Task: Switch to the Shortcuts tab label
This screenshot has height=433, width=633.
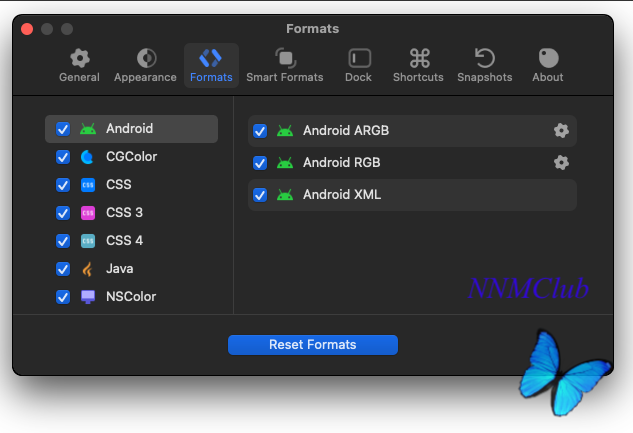Action: click(418, 77)
